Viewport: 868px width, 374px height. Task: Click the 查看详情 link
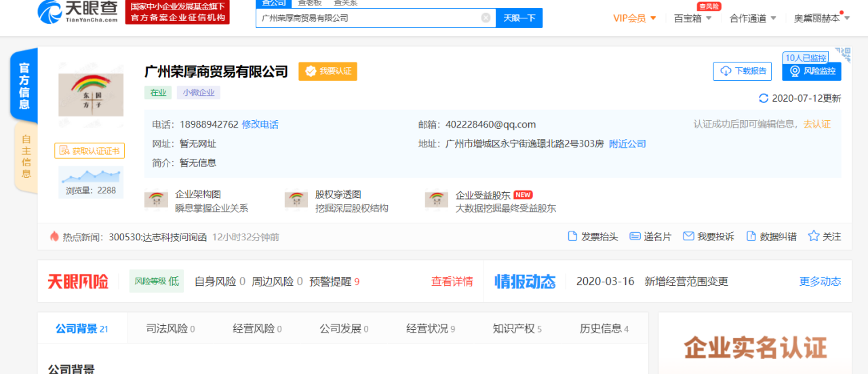coord(452,281)
